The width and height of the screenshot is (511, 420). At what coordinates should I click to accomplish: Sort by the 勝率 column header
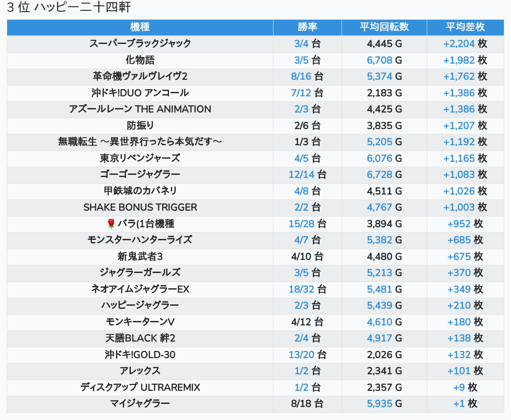pos(307,27)
